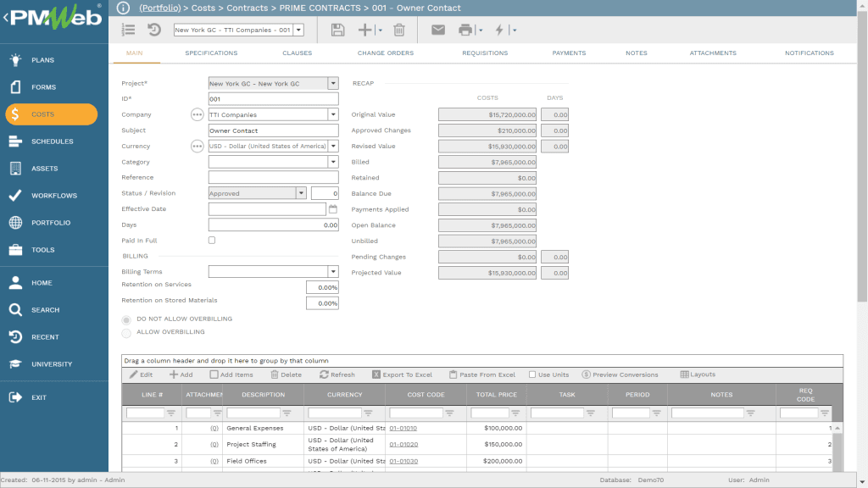The width and height of the screenshot is (868, 488).
Task: Toggle the Use Units checkbox
Action: coord(532,374)
